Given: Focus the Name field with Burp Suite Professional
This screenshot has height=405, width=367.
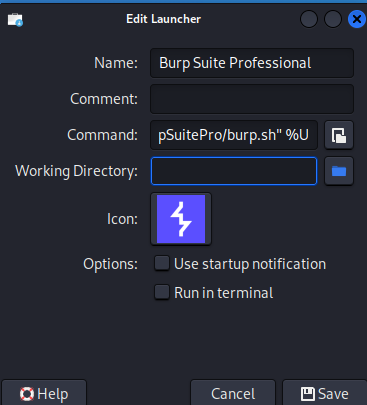Looking at the screenshot, I should click(x=252, y=63).
